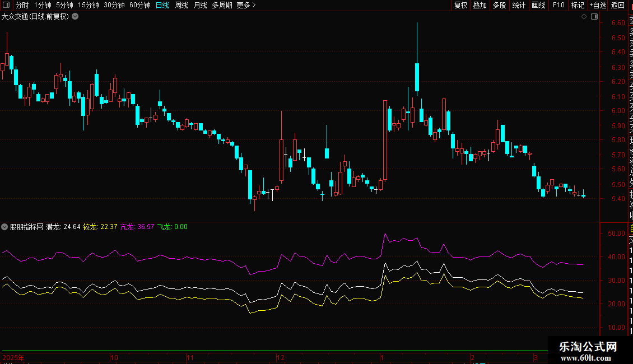Open the 画线 drawing tools
This screenshot has width=633, height=364.
[538, 5]
